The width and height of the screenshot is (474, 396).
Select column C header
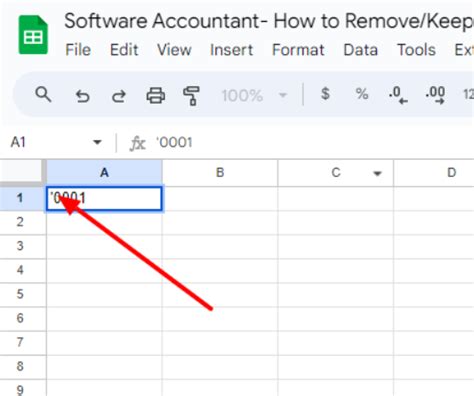tap(335, 173)
